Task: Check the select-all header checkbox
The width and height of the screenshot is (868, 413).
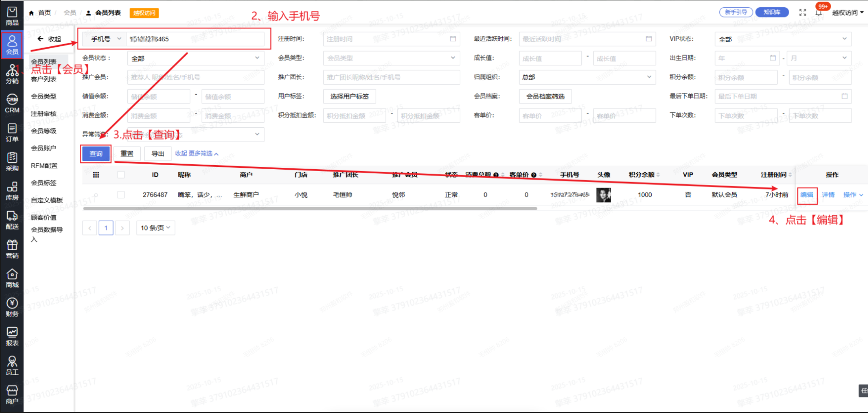Action: pos(121,175)
